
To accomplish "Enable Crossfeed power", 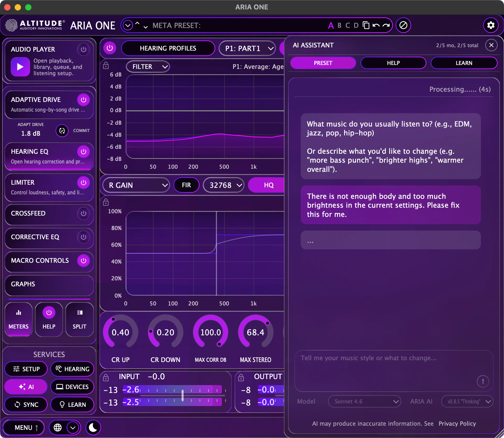I will (x=84, y=213).
